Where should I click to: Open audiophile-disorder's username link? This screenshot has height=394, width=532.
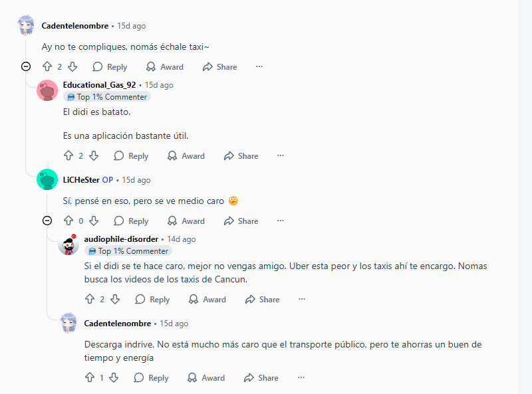[121, 239]
